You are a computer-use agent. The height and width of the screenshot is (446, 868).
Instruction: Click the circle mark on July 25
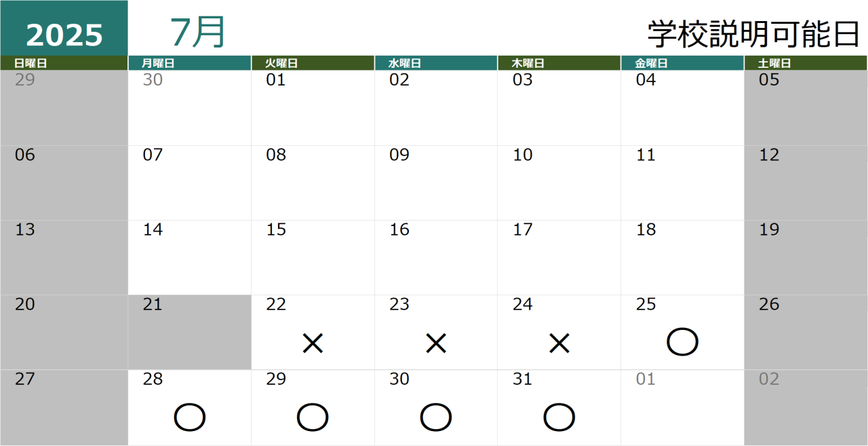[682, 342]
